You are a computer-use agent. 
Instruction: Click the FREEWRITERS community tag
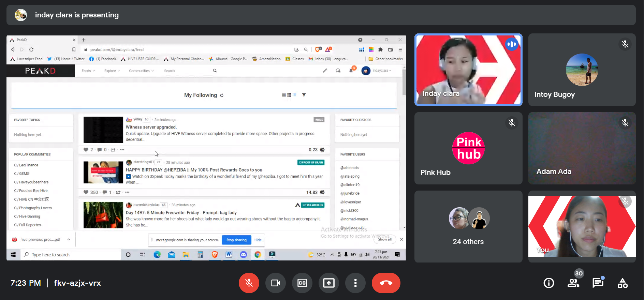[313, 205]
